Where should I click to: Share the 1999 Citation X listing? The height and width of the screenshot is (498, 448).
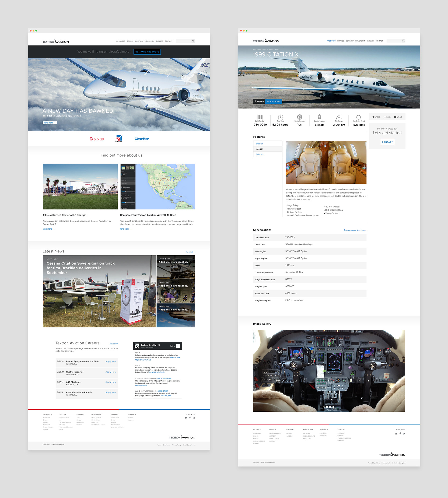coord(376,117)
